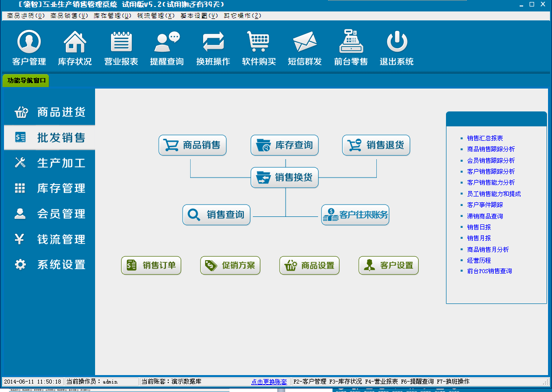The image size is (552, 392).
Task: Select the 换班操作 shift change icon
Action: (x=213, y=42)
